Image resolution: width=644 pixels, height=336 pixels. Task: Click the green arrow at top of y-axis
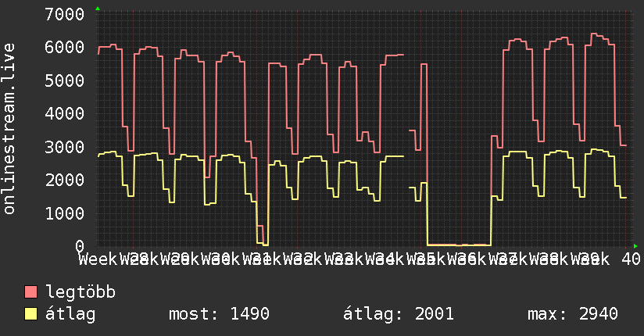coord(98,9)
